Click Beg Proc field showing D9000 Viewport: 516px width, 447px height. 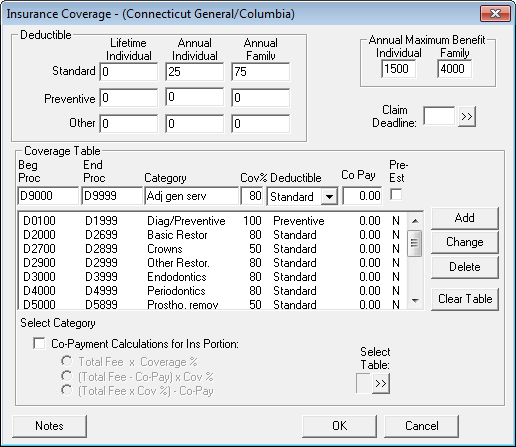click(48, 196)
